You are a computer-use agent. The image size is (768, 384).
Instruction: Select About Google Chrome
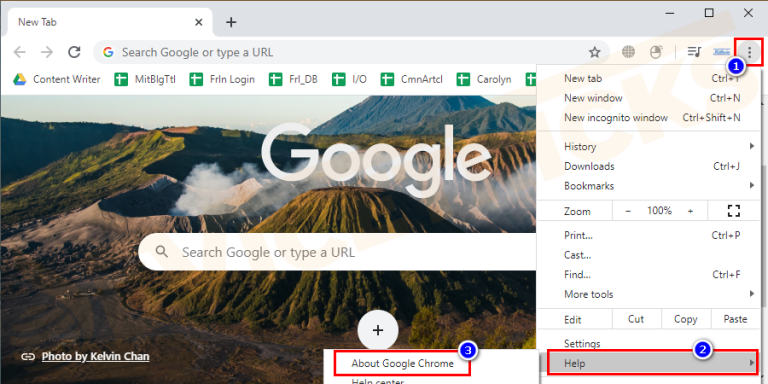pos(402,363)
